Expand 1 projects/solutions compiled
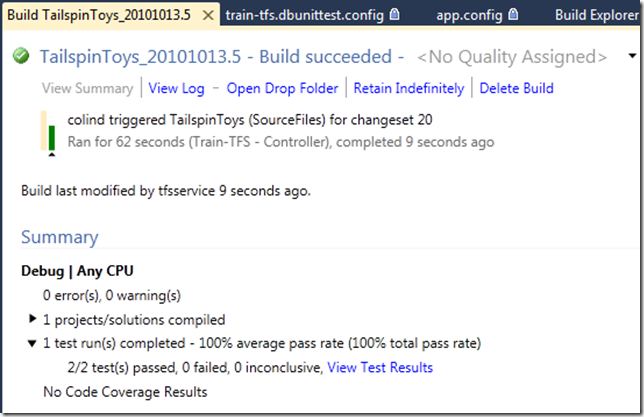 [32, 318]
